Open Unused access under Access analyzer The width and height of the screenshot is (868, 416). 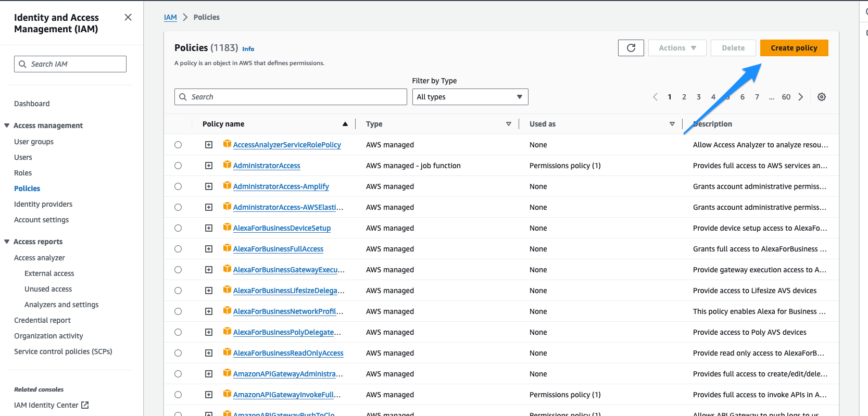(x=48, y=289)
